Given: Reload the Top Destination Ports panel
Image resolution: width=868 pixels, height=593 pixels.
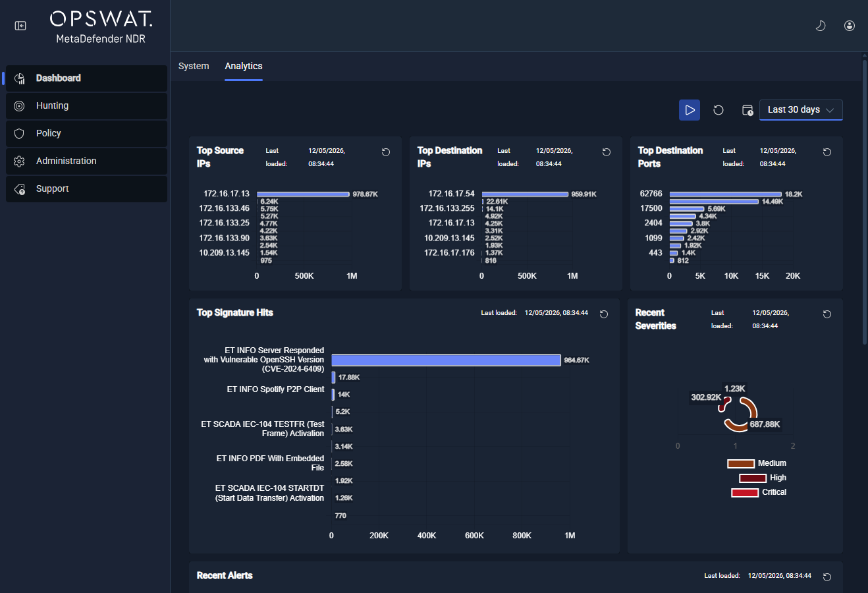Looking at the screenshot, I should (x=827, y=152).
